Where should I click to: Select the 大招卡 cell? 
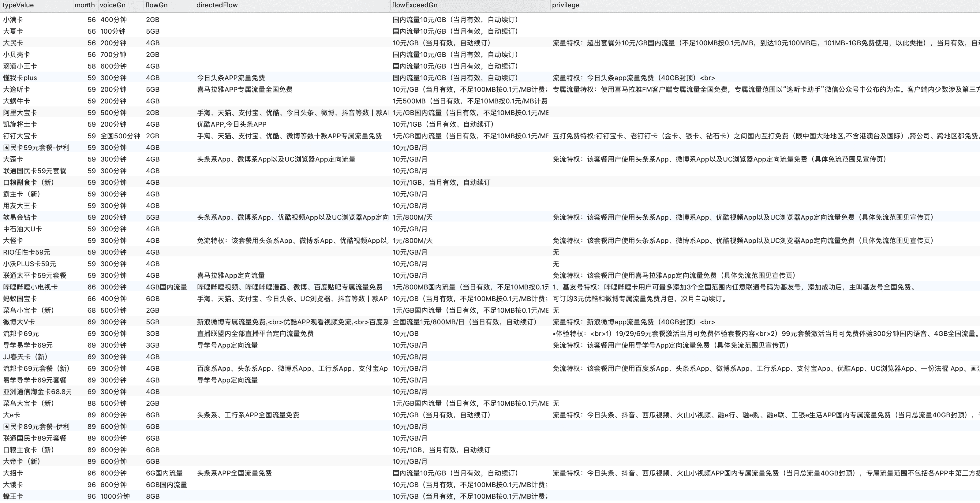point(13,473)
